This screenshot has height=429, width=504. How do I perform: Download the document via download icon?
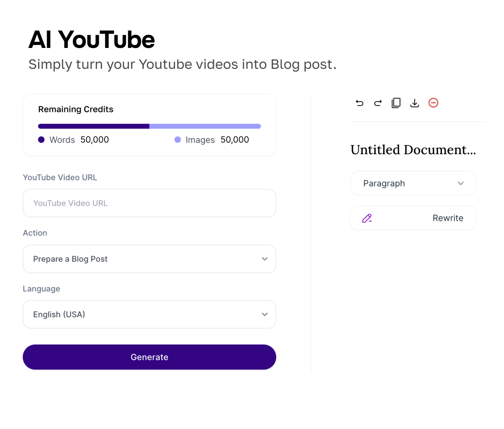point(415,103)
